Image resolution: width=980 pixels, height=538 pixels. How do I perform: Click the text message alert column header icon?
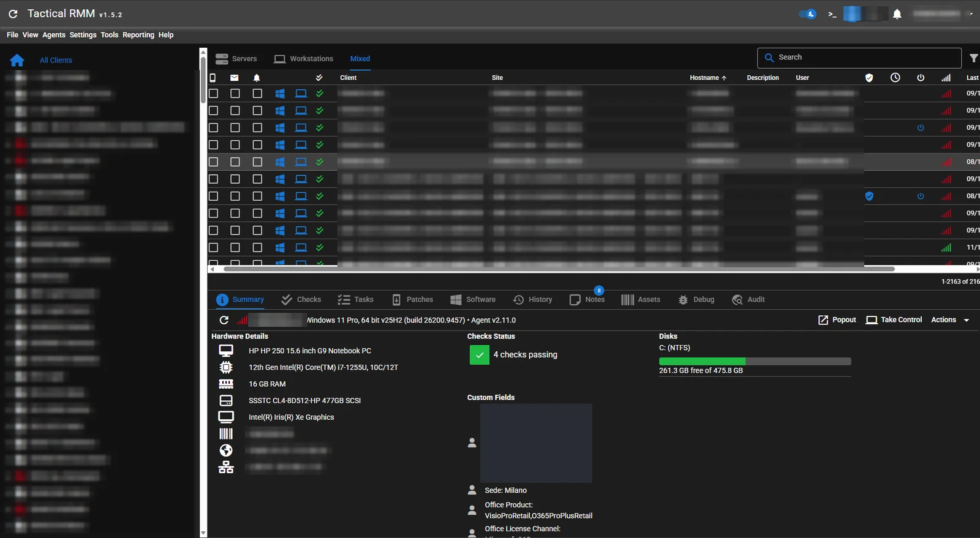pos(213,78)
